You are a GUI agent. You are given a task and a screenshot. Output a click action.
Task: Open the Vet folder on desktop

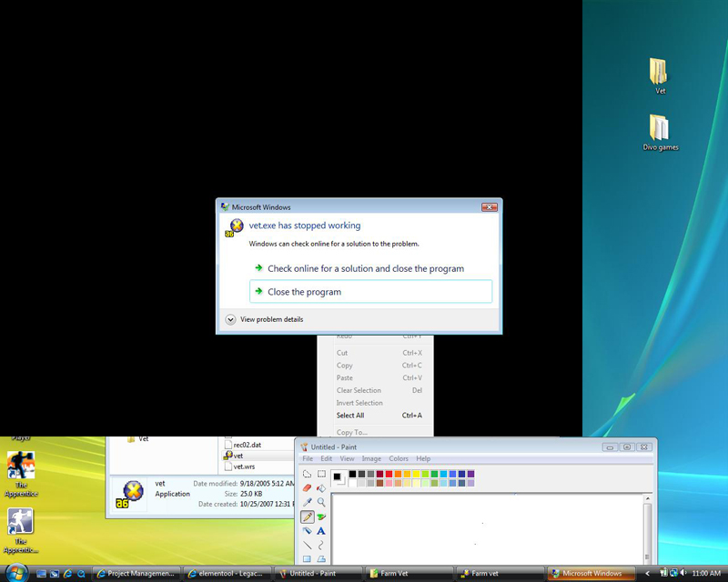point(660,75)
